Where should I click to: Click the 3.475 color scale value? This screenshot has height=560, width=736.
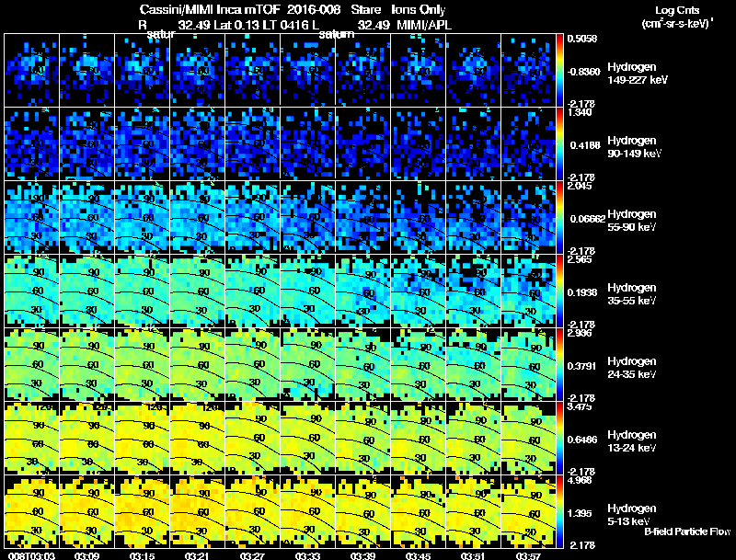pyautogui.click(x=580, y=406)
